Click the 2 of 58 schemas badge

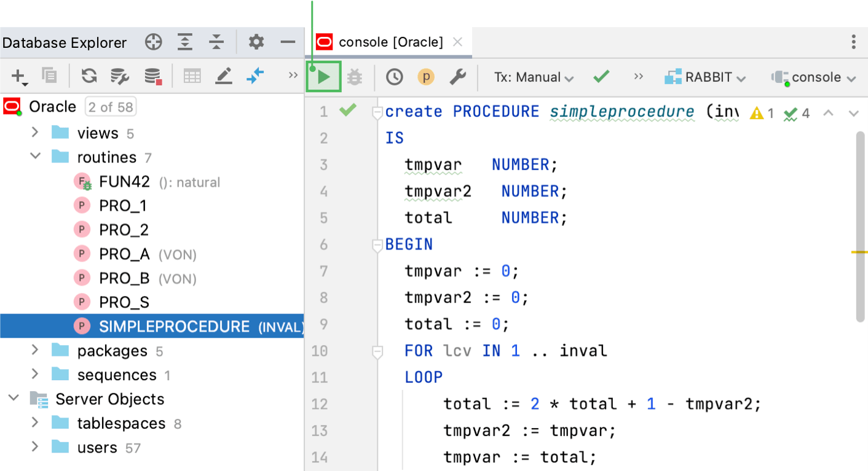tap(111, 107)
